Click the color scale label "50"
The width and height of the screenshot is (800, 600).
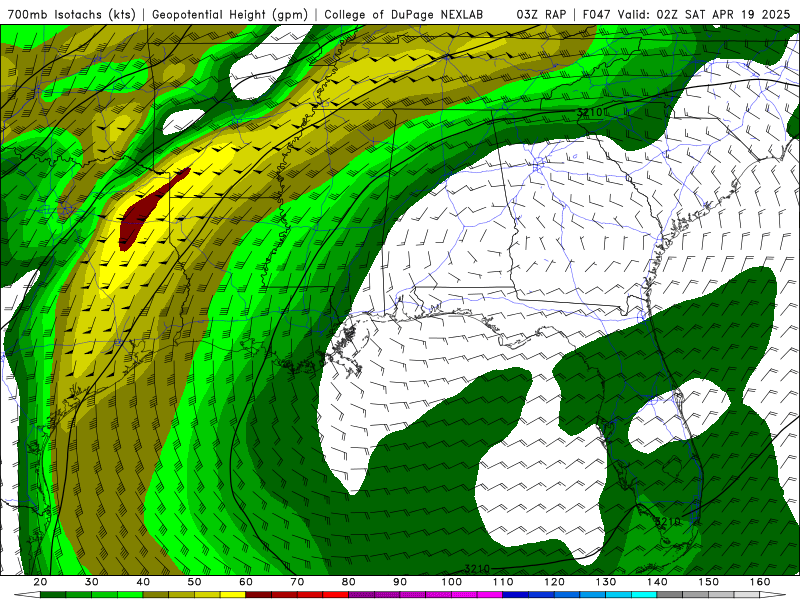[x=194, y=582]
